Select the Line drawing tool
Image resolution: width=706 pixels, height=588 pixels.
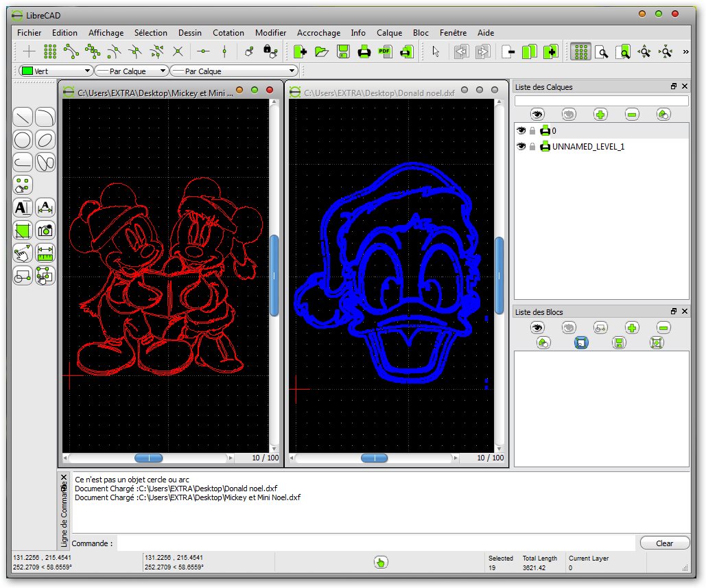click(23, 117)
